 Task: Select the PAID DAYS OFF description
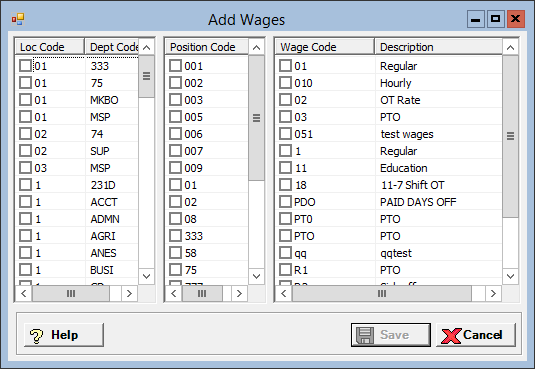click(418, 202)
